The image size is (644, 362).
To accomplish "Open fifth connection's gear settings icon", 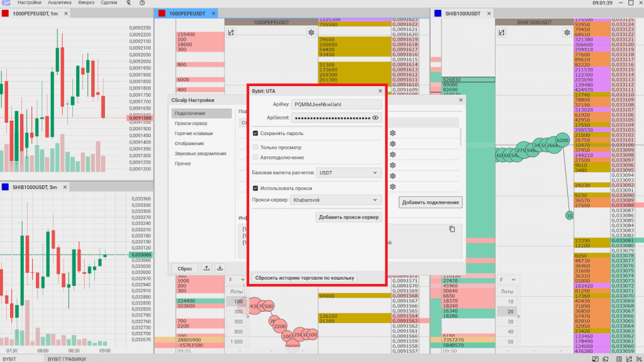I will pos(392,176).
